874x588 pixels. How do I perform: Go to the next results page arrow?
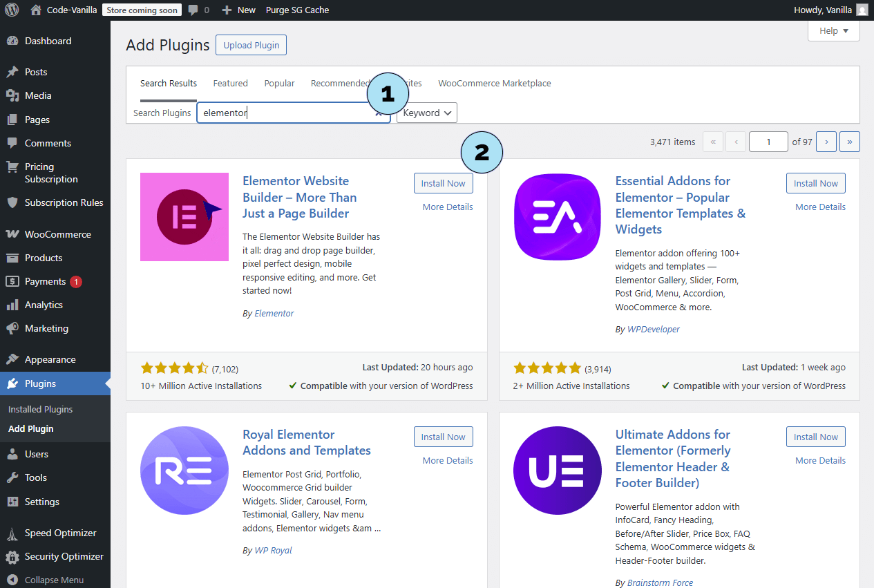click(826, 142)
